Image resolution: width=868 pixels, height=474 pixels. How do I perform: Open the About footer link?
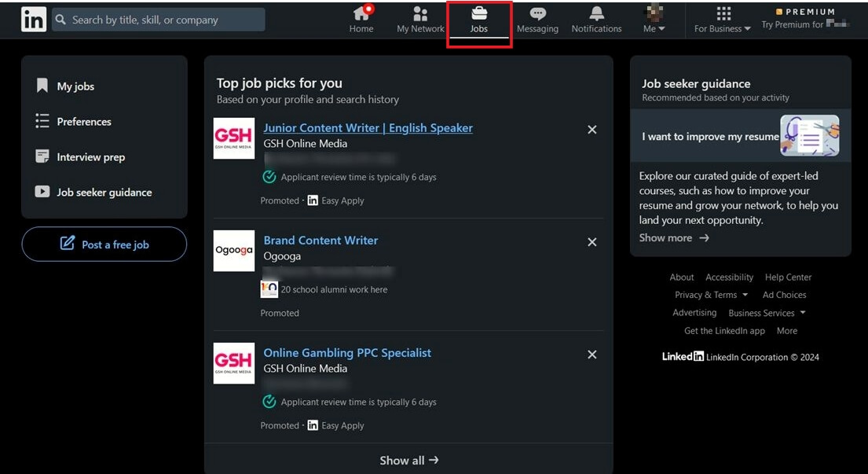point(682,277)
